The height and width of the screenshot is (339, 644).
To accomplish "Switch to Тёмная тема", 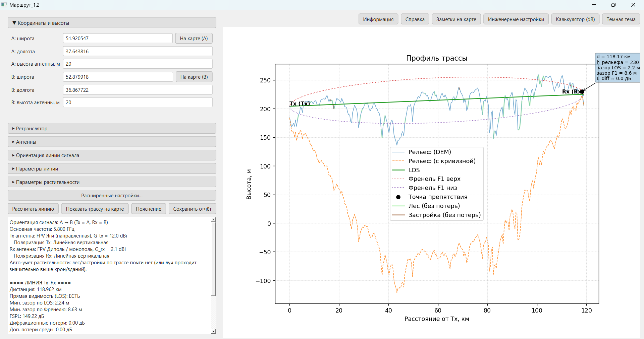I will point(621,19).
